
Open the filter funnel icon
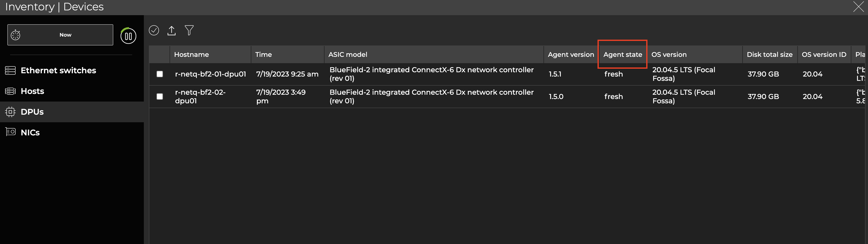pyautogui.click(x=189, y=30)
